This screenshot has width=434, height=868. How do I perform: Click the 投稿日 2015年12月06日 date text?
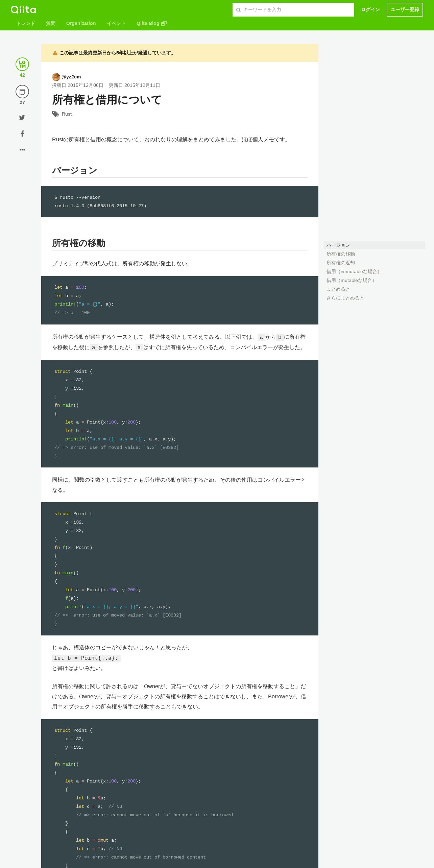(x=78, y=85)
